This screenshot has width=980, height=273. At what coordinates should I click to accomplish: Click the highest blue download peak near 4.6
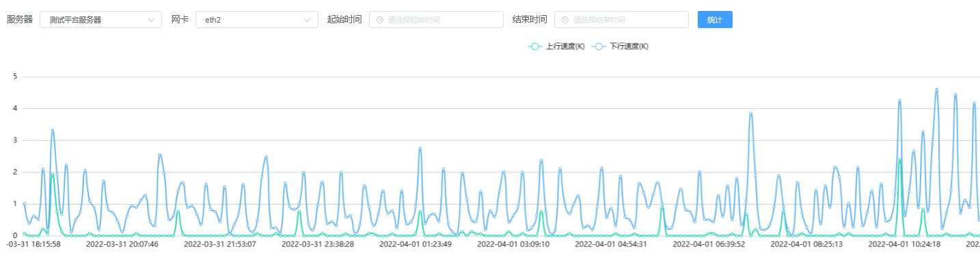tap(936, 90)
